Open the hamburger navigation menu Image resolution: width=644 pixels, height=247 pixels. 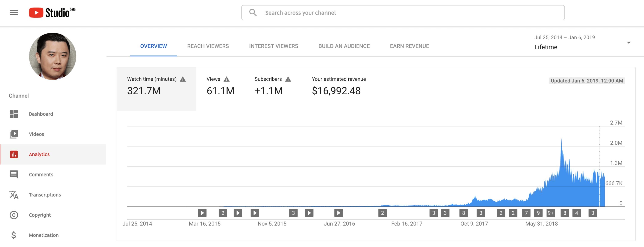14,12
